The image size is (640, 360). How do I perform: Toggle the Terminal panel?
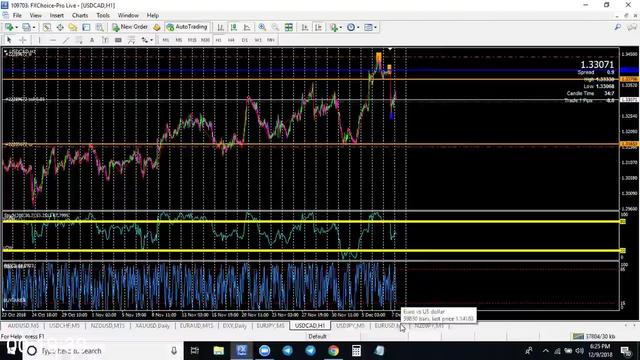click(x=86, y=27)
